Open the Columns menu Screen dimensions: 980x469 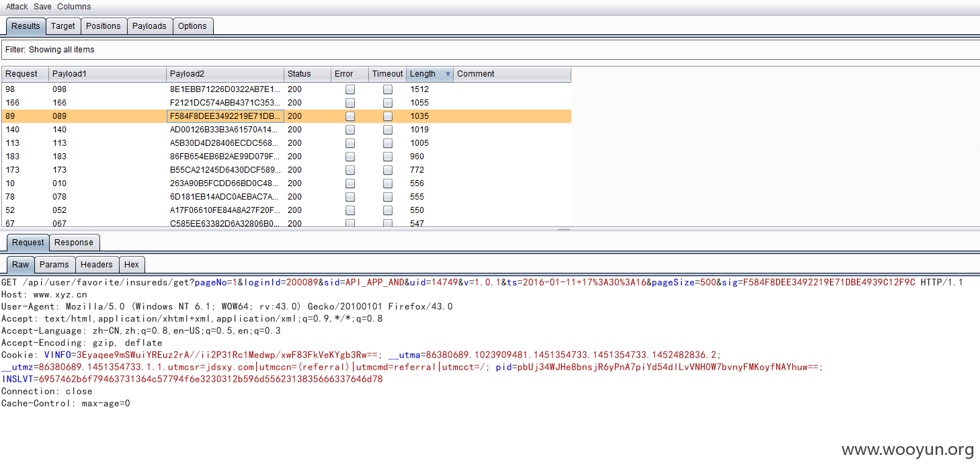(x=74, y=7)
